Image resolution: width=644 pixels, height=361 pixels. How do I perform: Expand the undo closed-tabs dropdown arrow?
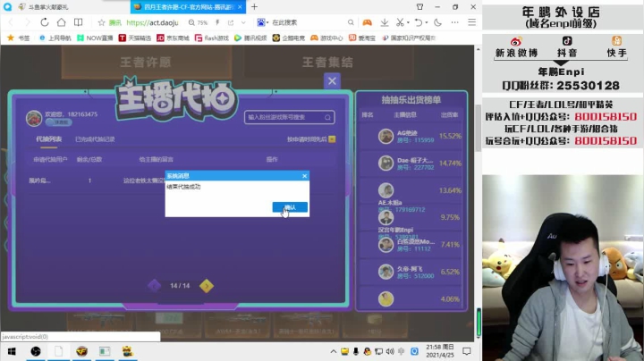pyautogui.click(x=427, y=22)
